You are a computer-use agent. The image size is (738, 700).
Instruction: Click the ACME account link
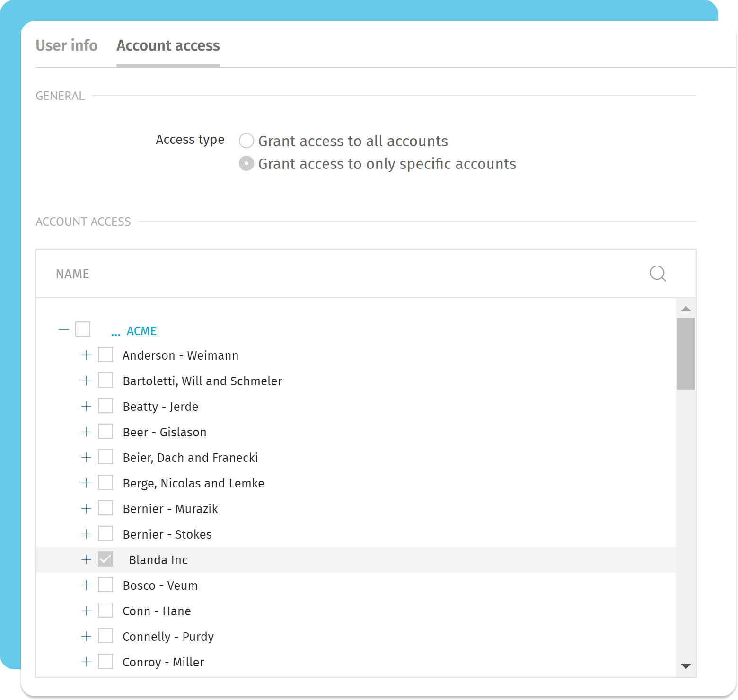141,331
